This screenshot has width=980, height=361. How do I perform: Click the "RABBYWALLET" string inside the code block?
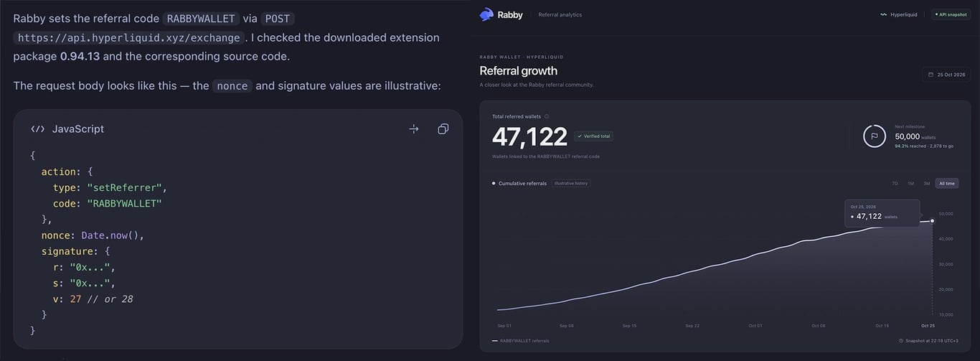[x=124, y=204]
